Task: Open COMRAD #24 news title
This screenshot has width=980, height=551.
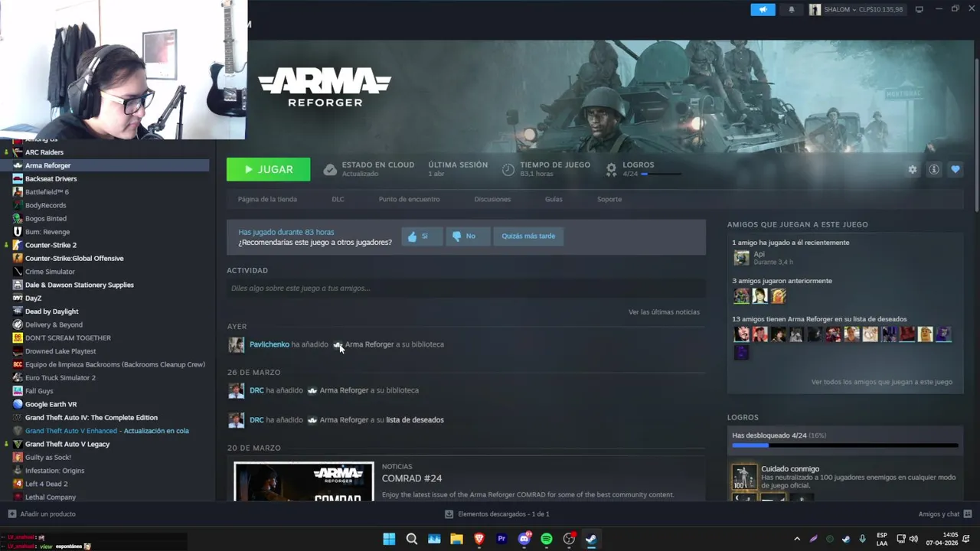Action: (412, 478)
